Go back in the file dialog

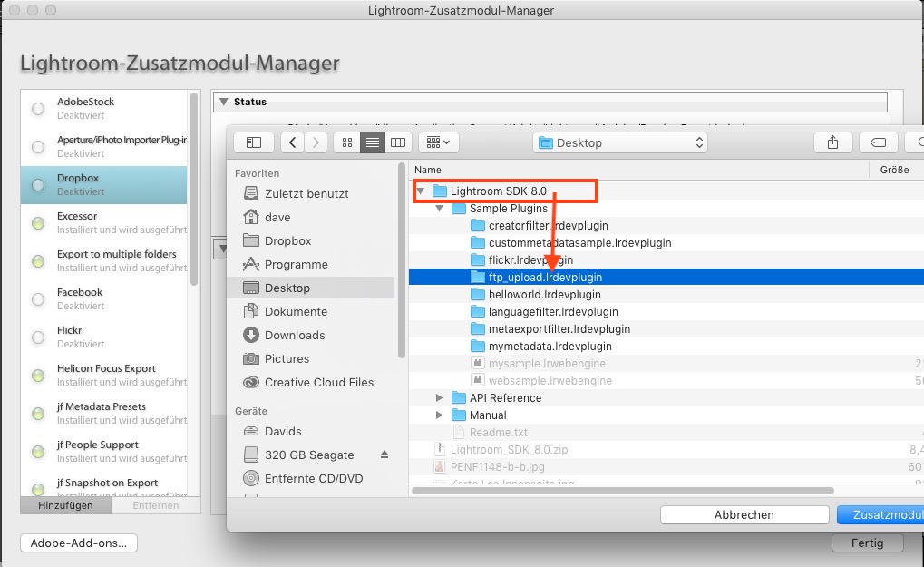293,142
